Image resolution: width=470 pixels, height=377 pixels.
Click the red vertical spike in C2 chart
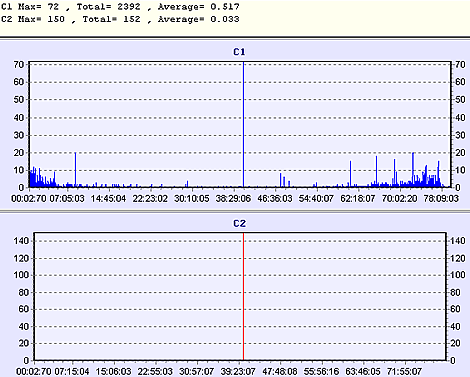(243, 297)
